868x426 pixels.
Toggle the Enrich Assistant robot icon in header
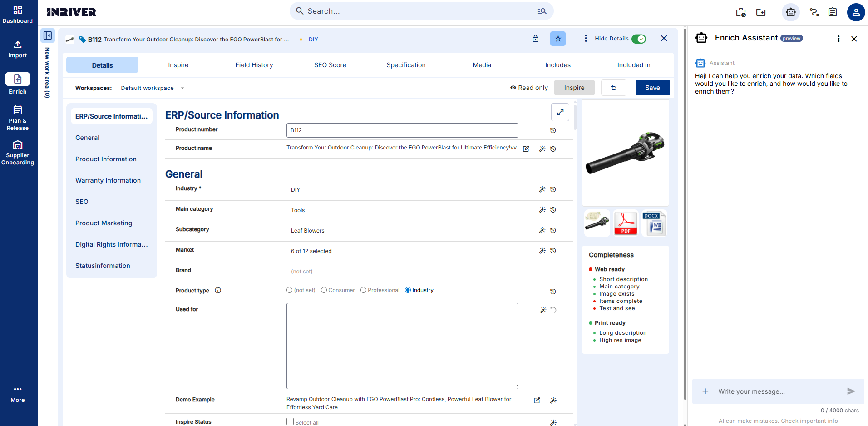(x=790, y=12)
